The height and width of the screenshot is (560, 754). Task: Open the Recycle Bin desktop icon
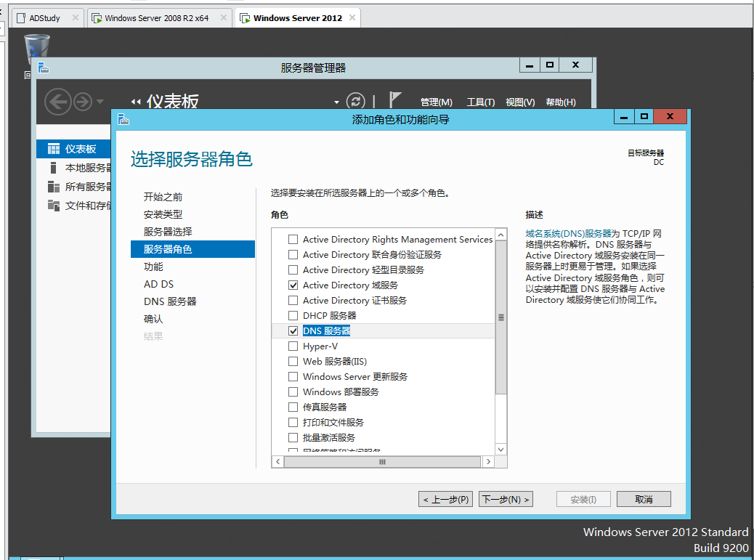tap(36, 52)
